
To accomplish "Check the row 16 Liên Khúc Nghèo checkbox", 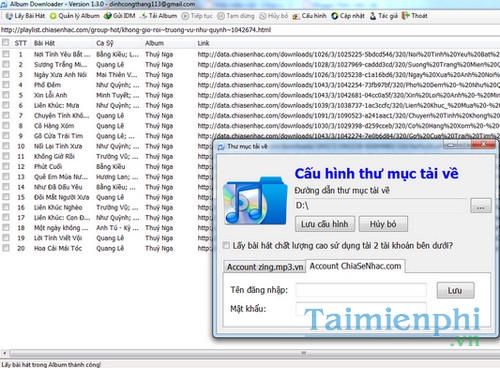I will point(6,207).
